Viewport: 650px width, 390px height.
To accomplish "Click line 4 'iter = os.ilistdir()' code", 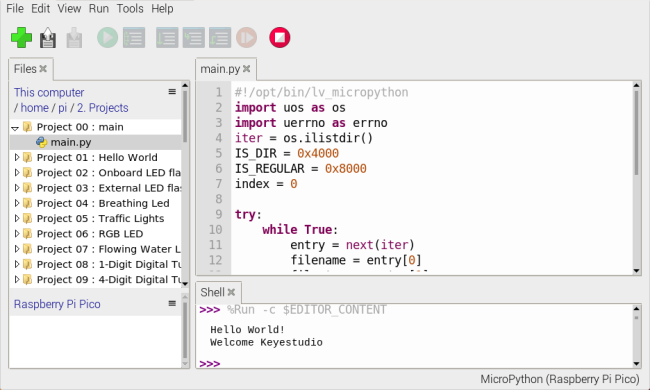I will (x=304, y=138).
